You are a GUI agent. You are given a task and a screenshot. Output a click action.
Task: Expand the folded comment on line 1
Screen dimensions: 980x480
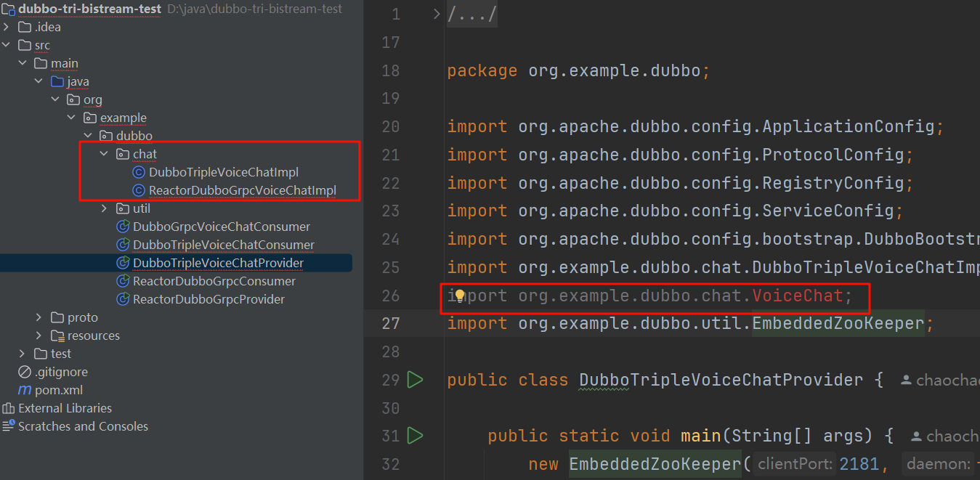(437, 14)
